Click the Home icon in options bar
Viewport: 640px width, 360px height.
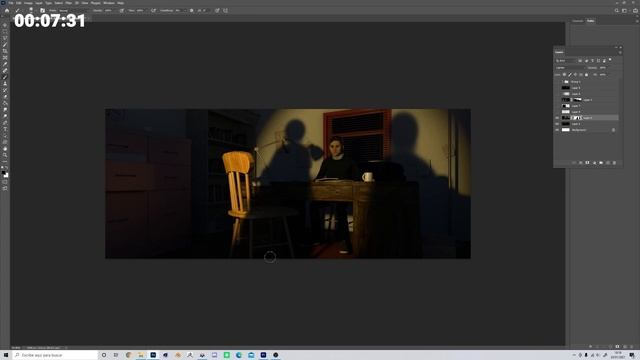7,11
